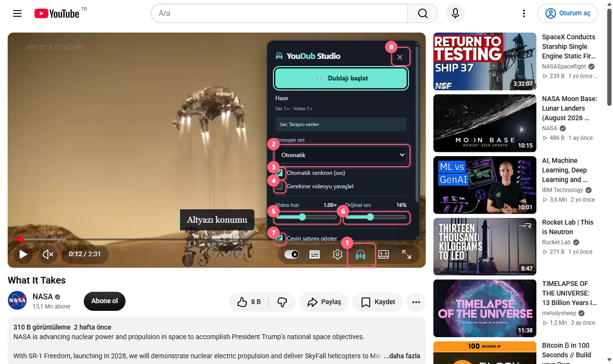The height and width of the screenshot is (364, 613).
Task: Open the Timelapse of the Universe thumbnail
Action: point(485,308)
